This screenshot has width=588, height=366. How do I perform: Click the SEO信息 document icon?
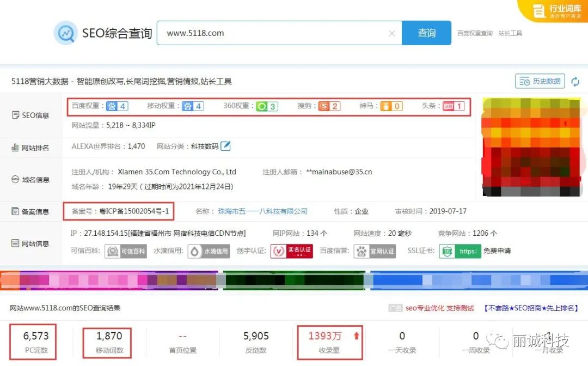coord(15,115)
